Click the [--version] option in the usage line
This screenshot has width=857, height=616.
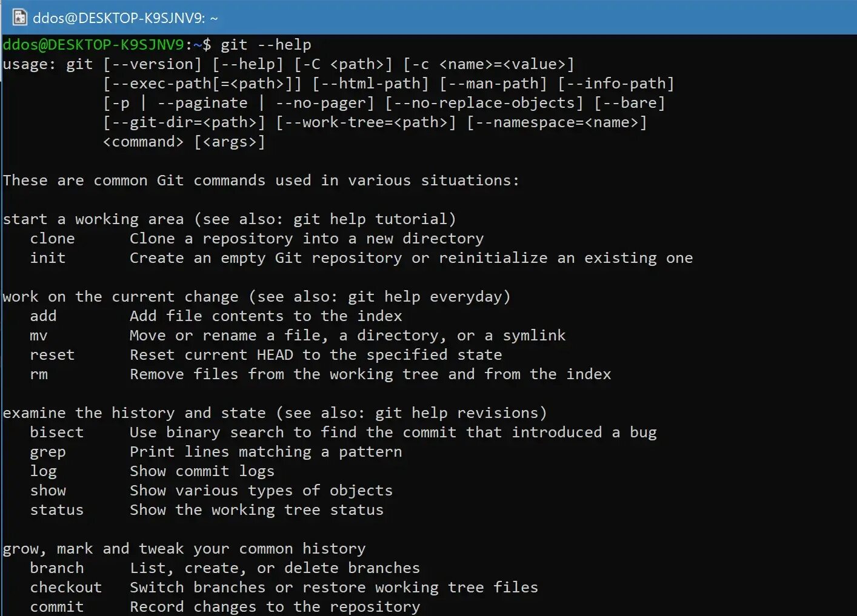click(x=152, y=64)
